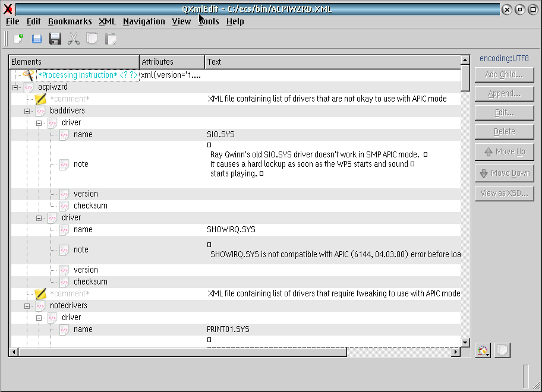The width and height of the screenshot is (542, 392).
Task: Collapse the baddrivers tree node
Action: [27, 111]
